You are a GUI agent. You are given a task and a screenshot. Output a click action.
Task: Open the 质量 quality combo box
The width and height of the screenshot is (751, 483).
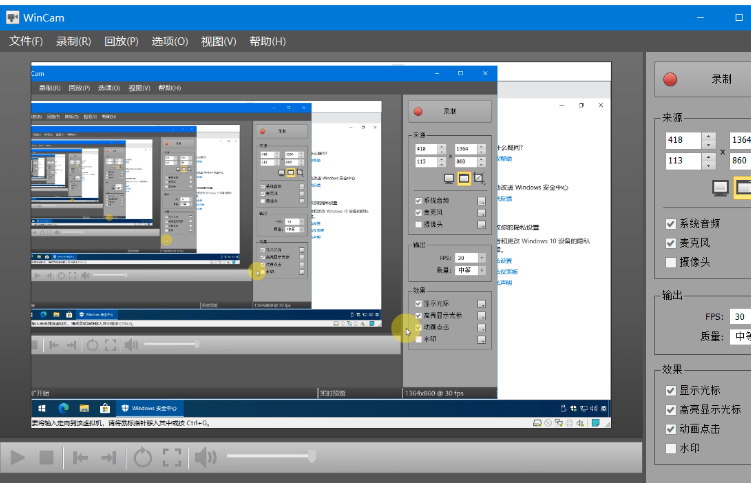click(740, 336)
